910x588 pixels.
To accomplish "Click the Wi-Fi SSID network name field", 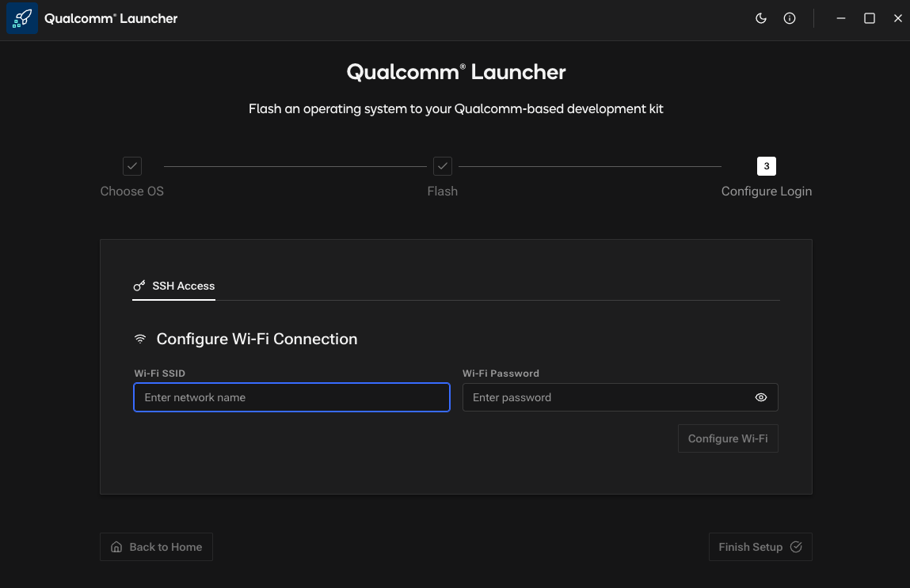I will click(292, 397).
